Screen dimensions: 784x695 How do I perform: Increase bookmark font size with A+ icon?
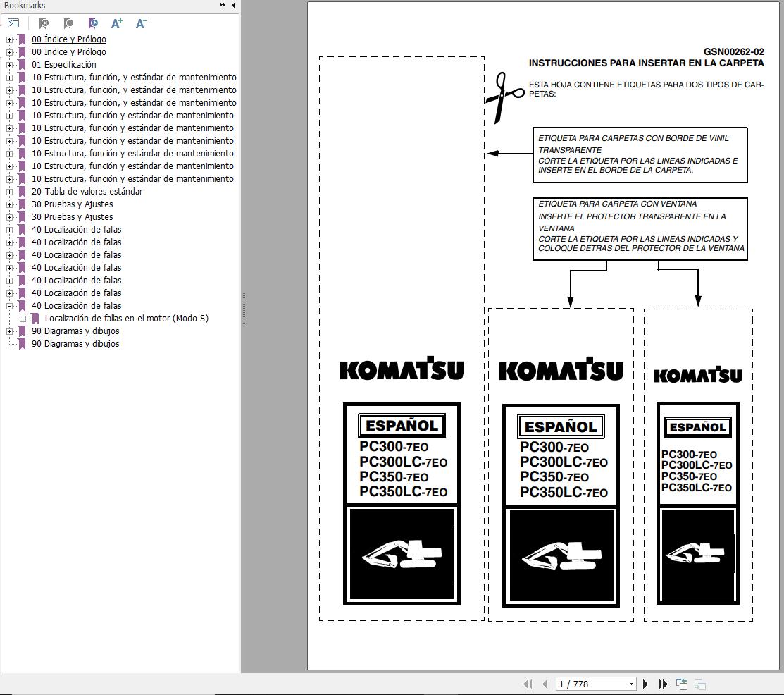(116, 23)
